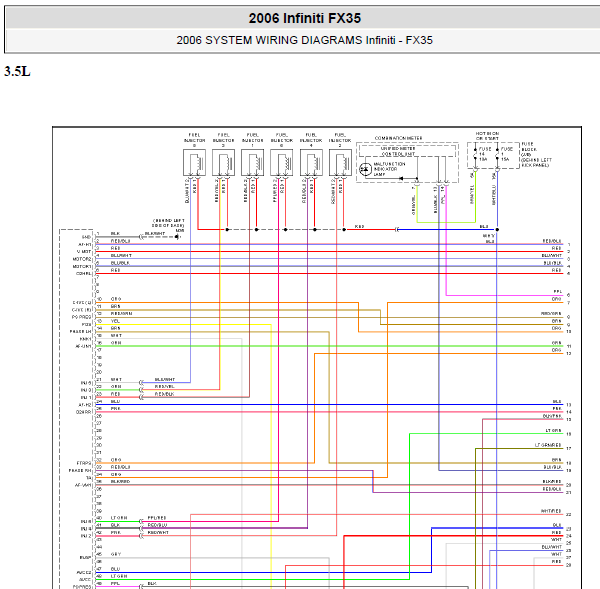Image resolution: width=600 pixels, height=589 pixels.
Task: Click the 'O2H RR' terminal label
Action: coord(84,412)
